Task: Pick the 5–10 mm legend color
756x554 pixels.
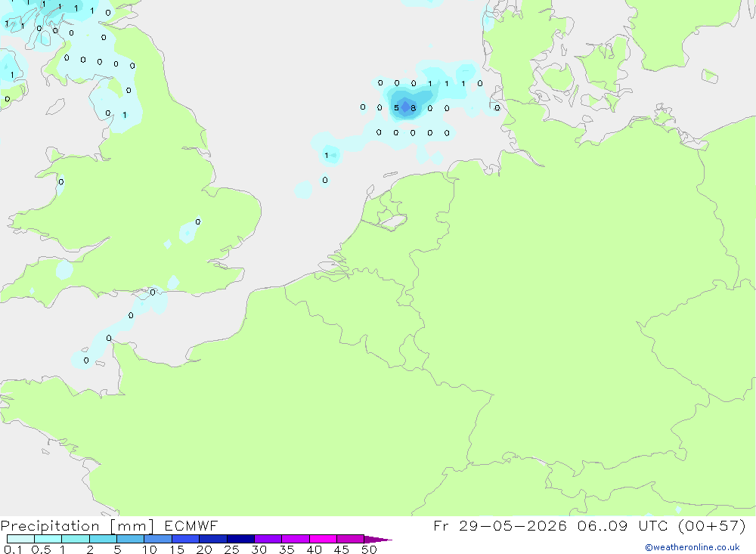Action: click(x=131, y=539)
